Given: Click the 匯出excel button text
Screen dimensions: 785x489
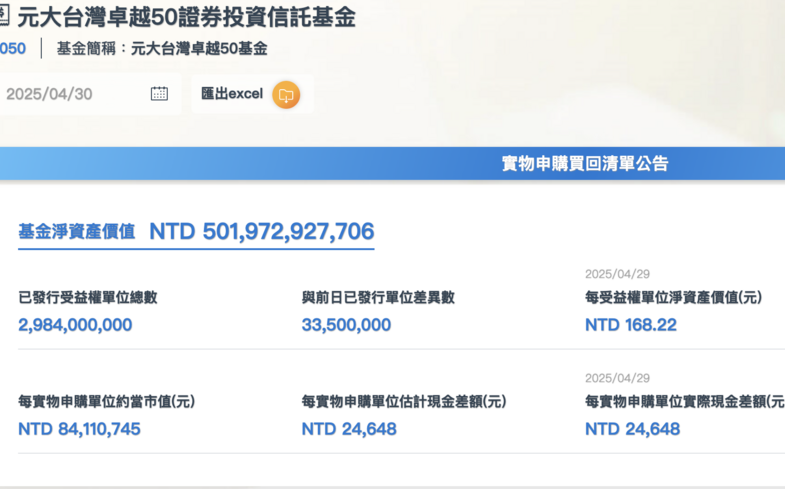Looking at the screenshot, I should click(231, 94).
